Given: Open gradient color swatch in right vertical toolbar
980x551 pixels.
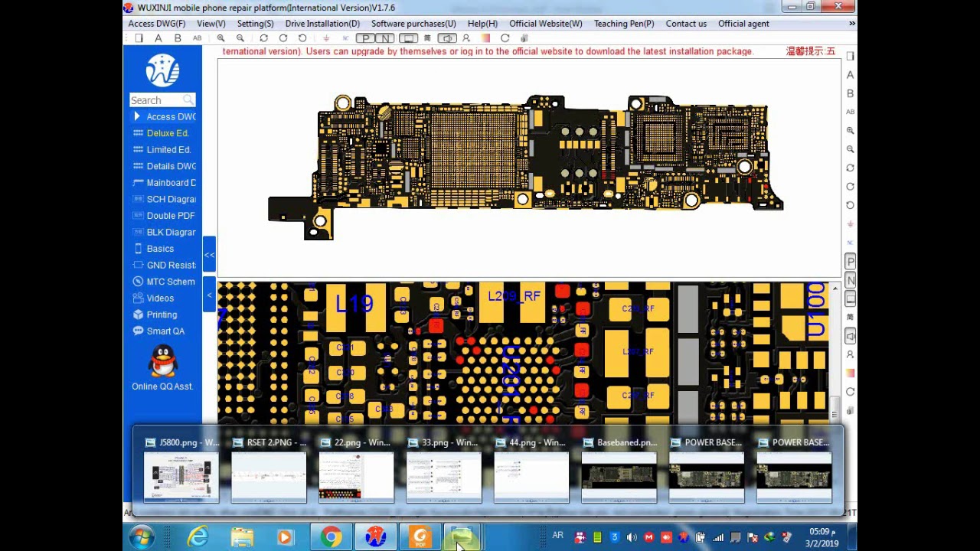Looking at the screenshot, I should (x=850, y=372).
